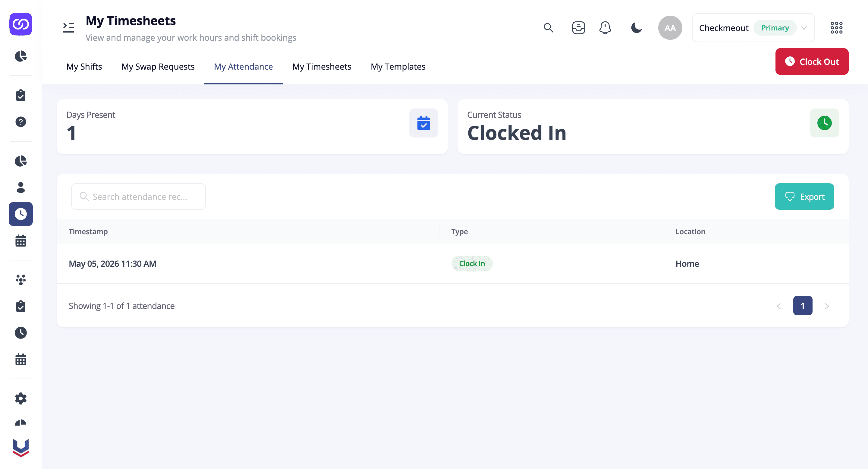868x469 pixels.
Task: Collapse the sidebar menu toggle icon
Action: pyautogui.click(x=69, y=28)
